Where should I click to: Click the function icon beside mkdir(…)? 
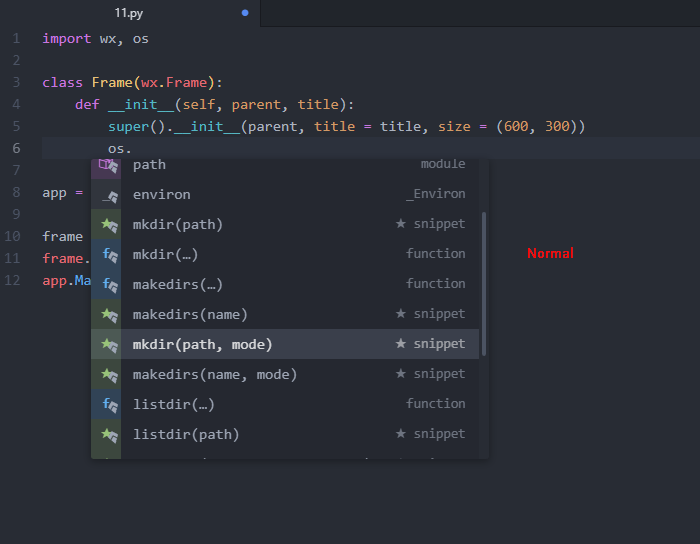(x=106, y=254)
